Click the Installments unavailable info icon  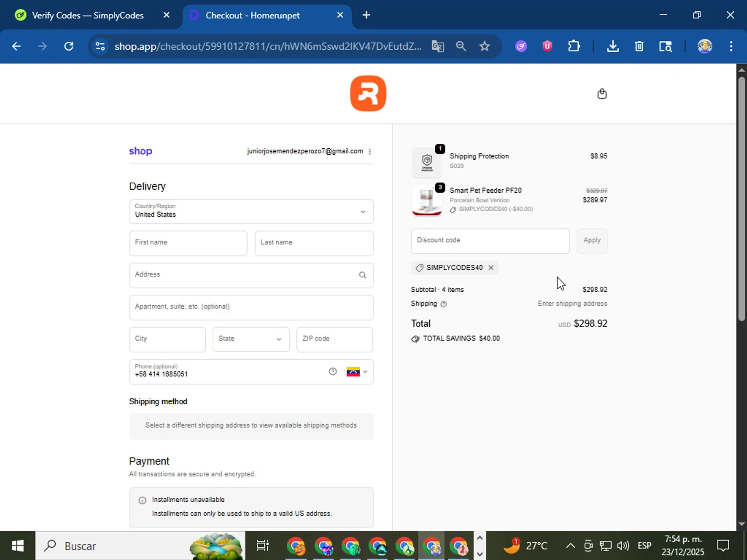point(142,500)
